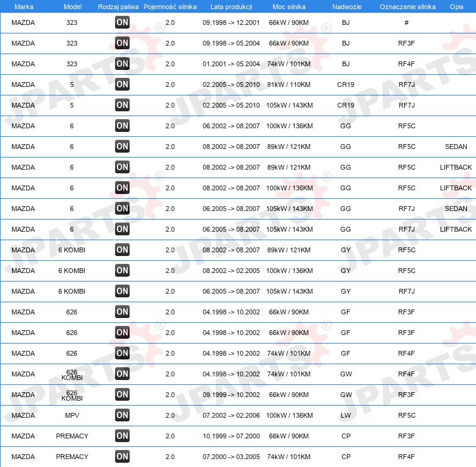Click the Moc silnika column header

tap(289, 7)
